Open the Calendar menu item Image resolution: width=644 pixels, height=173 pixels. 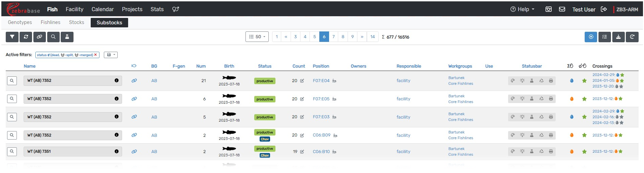coord(103,9)
